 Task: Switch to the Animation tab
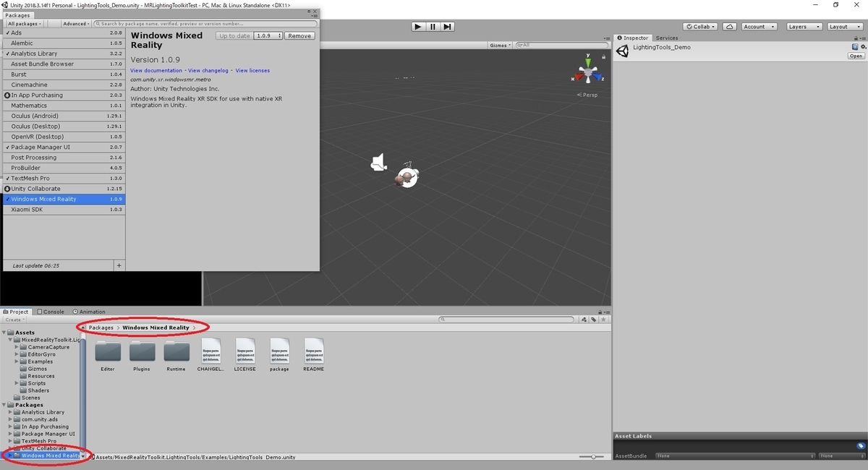click(88, 312)
